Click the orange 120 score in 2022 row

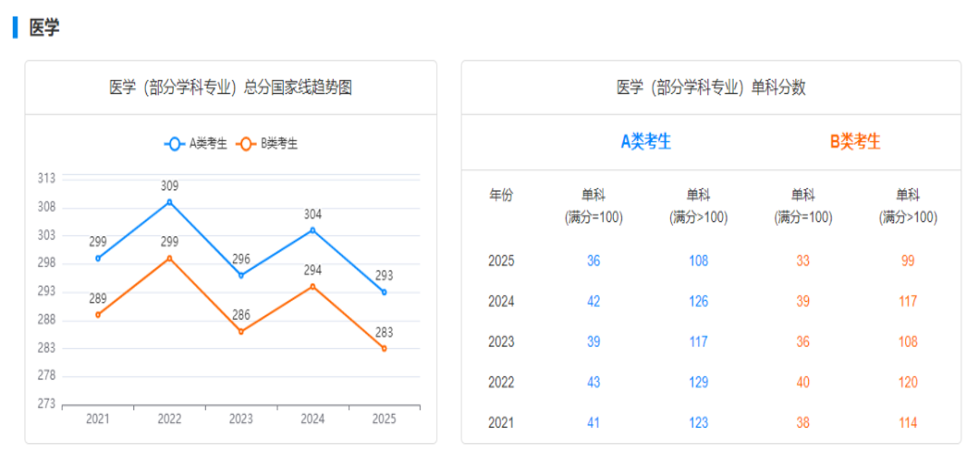click(x=907, y=382)
